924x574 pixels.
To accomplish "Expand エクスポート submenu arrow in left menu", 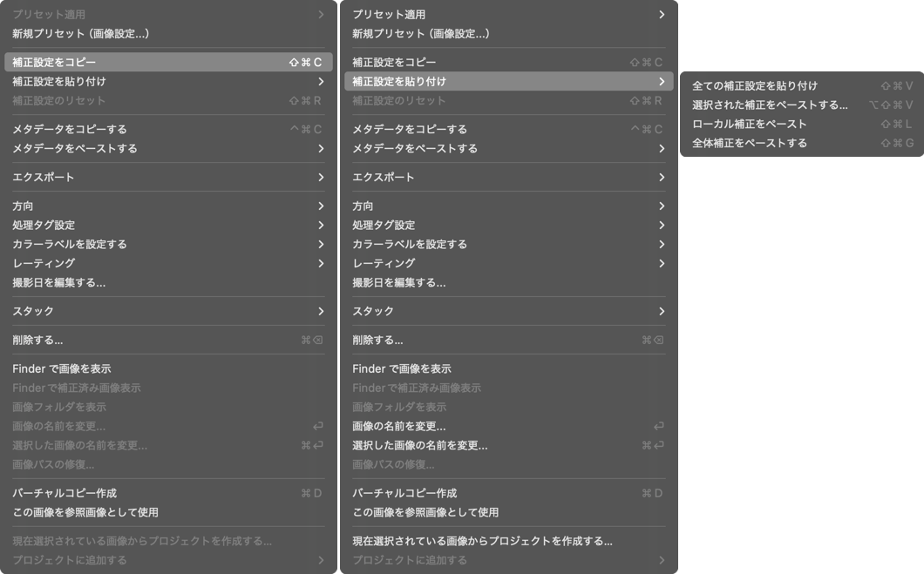I will [x=321, y=177].
